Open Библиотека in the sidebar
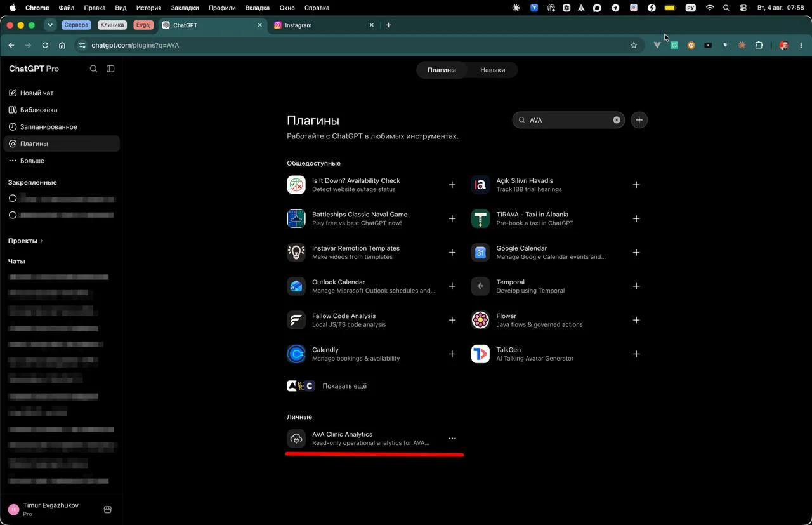 [62, 110]
